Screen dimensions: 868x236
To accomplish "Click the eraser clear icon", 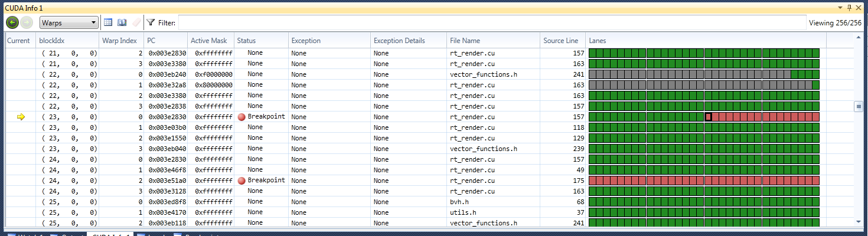I will [x=136, y=22].
